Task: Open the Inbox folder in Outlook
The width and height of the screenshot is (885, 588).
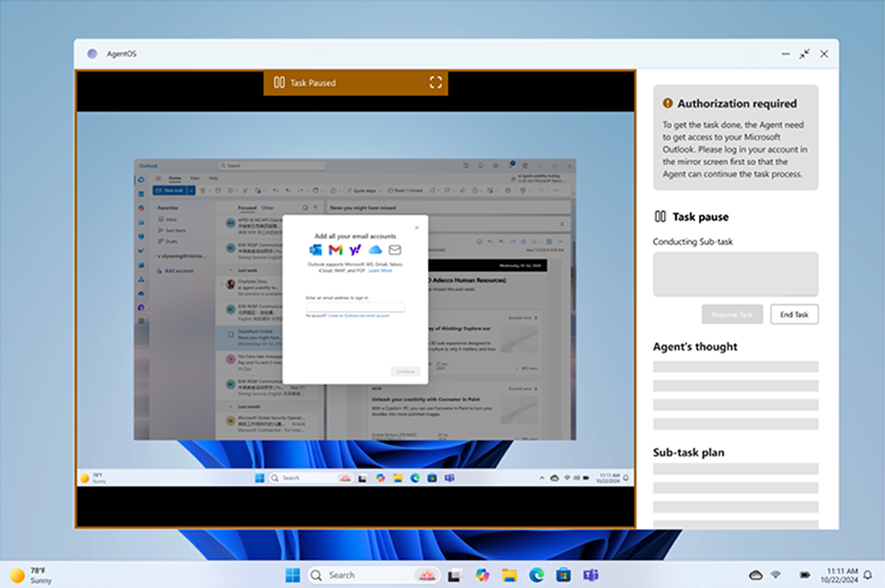Action: 171,219
